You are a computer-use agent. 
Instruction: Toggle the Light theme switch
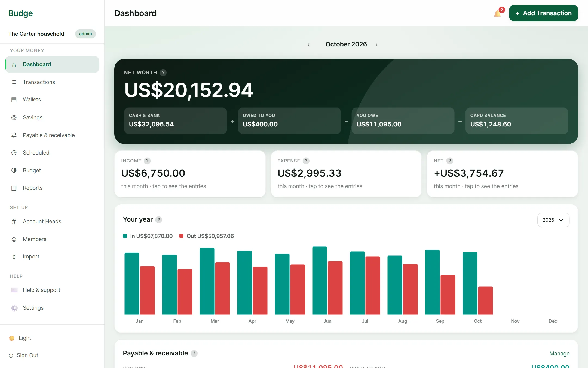20,338
